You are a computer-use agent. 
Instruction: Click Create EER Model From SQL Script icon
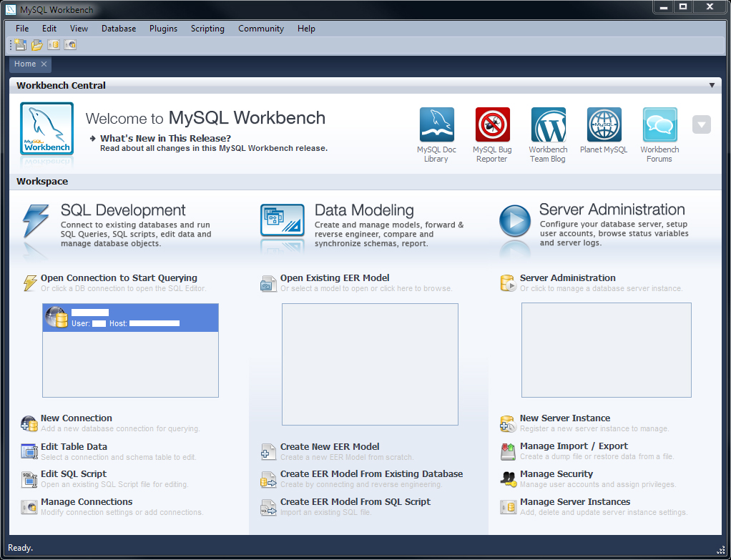click(x=268, y=507)
